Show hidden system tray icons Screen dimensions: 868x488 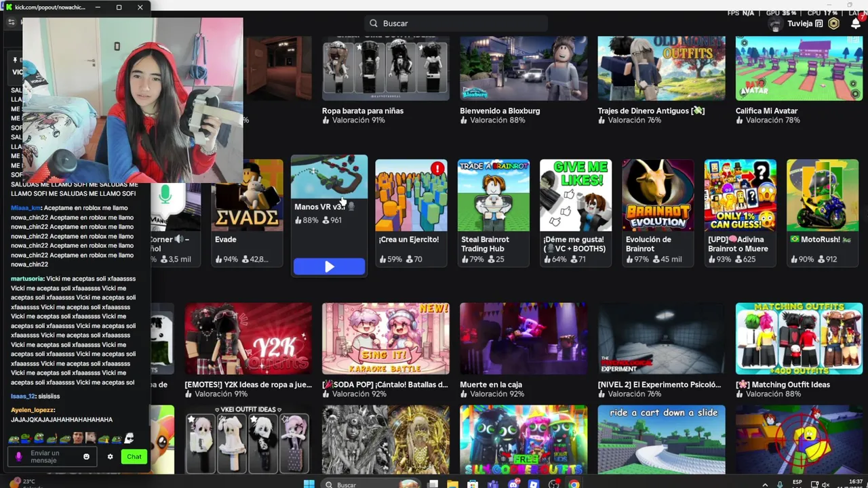(x=766, y=485)
